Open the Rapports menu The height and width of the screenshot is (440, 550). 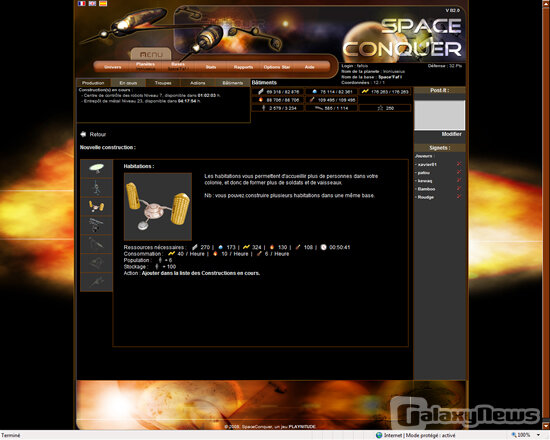(x=243, y=67)
